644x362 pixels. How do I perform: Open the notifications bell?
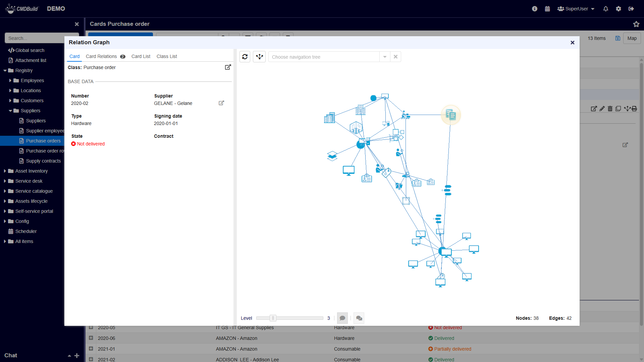point(605,9)
